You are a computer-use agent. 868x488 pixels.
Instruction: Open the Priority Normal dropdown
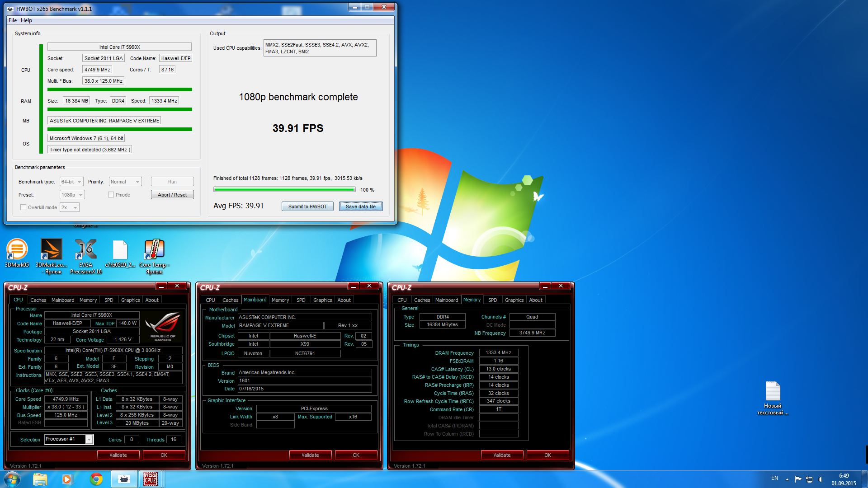tap(126, 182)
